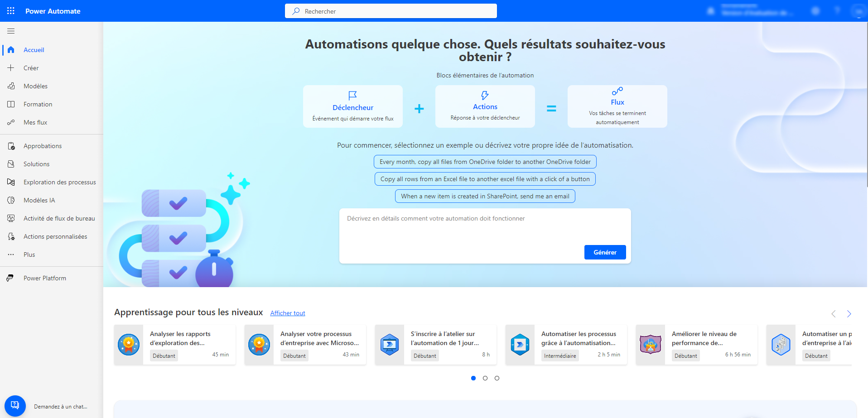Click the Générer button
The image size is (868, 418).
click(605, 252)
